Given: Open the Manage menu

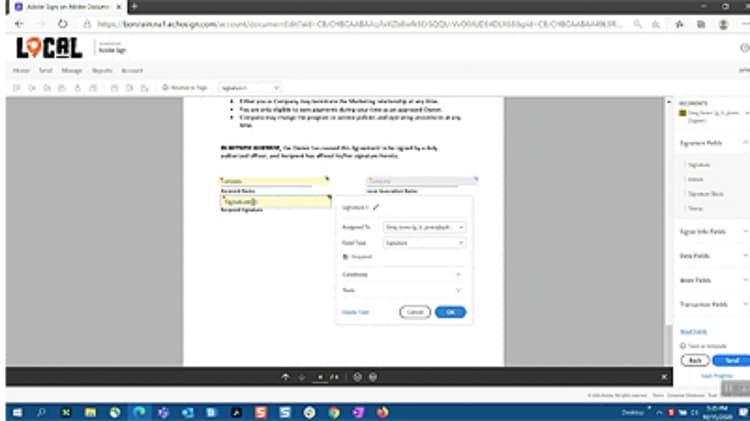Looking at the screenshot, I should coord(72,70).
